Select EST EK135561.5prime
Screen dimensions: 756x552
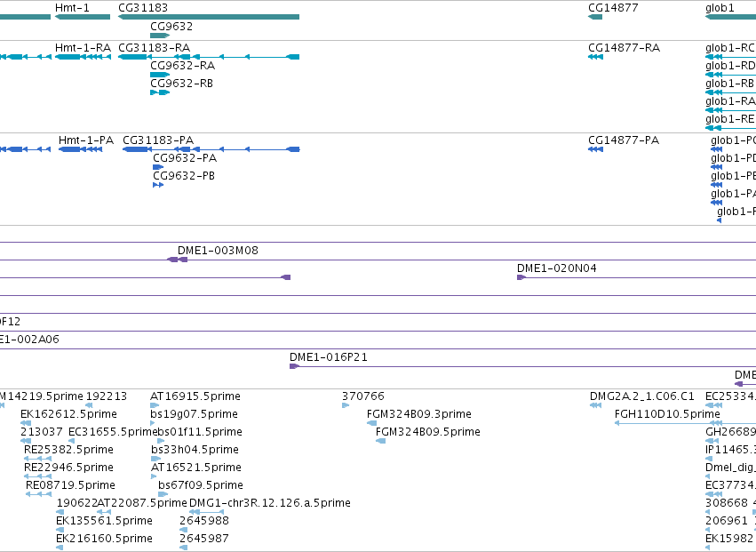point(104,521)
